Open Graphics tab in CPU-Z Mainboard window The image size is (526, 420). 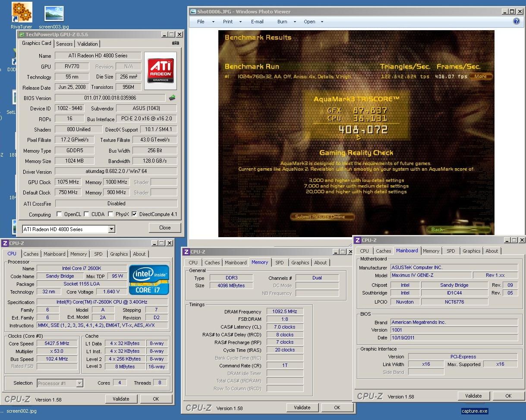(471, 251)
